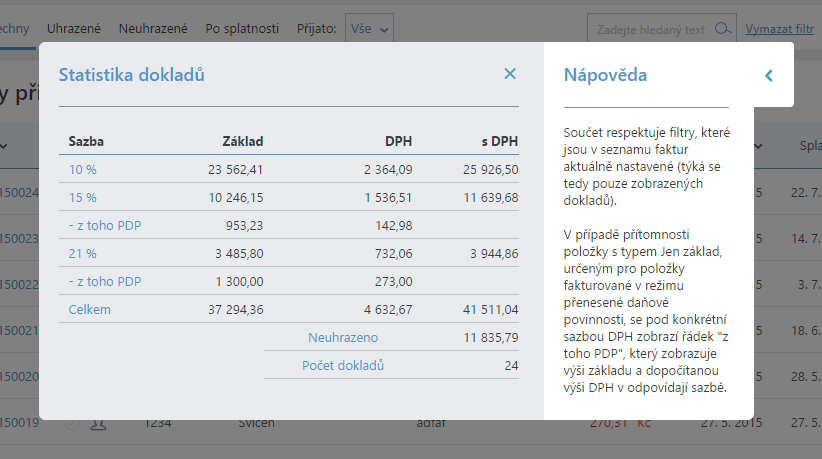Click the Vymazat filtr link
Screen dimensions: 822x459
click(x=780, y=29)
